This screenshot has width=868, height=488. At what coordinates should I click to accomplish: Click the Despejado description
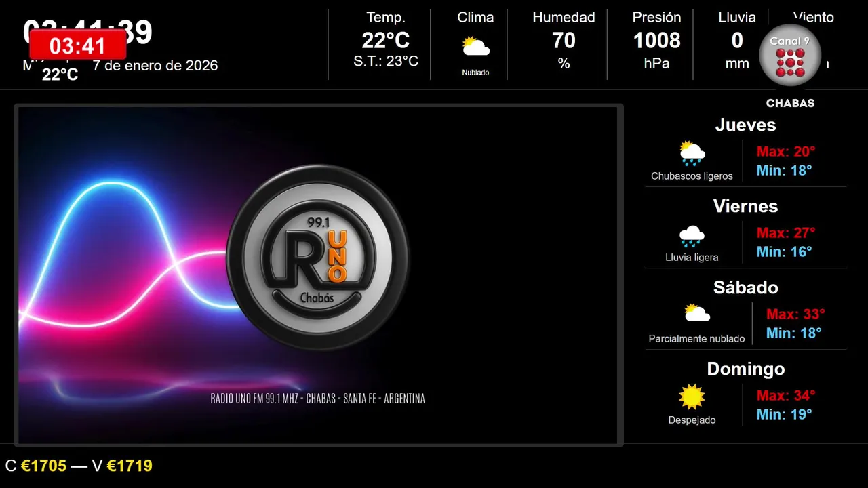(692, 420)
